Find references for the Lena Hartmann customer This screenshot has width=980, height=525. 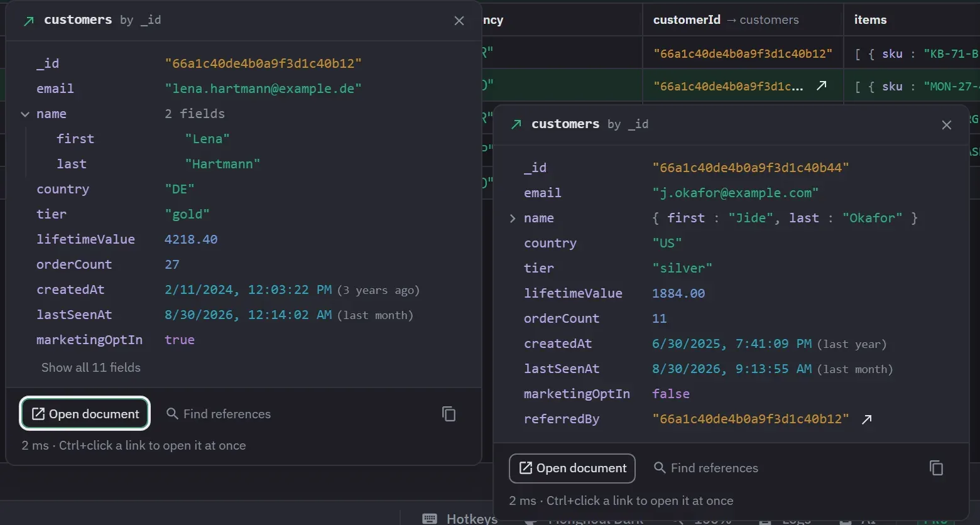pos(219,414)
